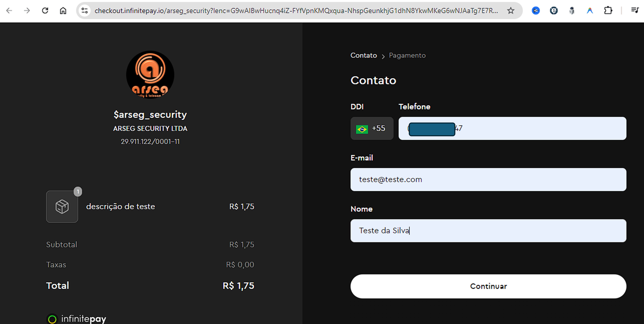Open the DDI +55 country selector
Screen dimensions: 644x324
pyautogui.click(x=372, y=129)
